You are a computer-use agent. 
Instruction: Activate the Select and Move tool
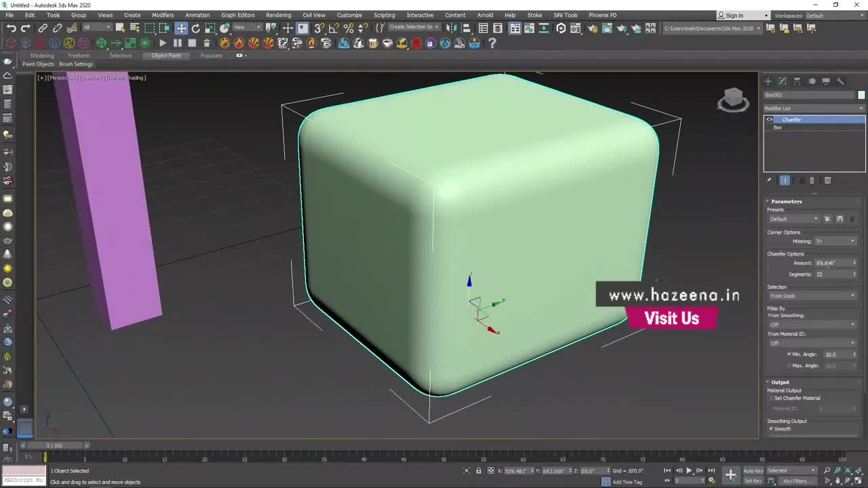pos(181,28)
